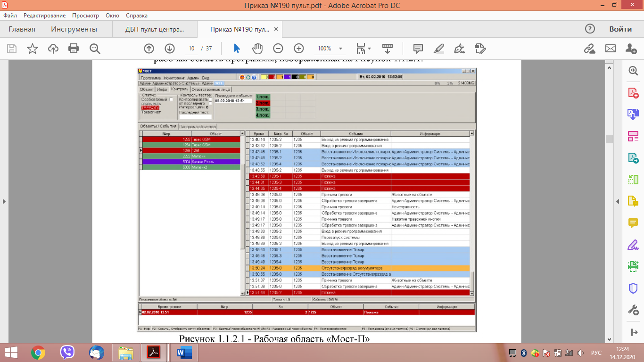Screen dimensions: 644x362
Task: Expand the left navigation pane arrow
Action: (x=4, y=202)
